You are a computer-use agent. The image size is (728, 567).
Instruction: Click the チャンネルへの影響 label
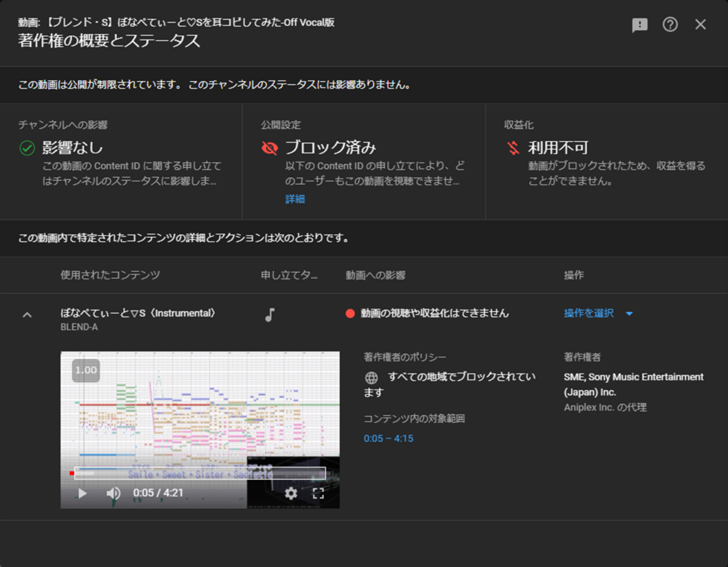[x=63, y=125]
